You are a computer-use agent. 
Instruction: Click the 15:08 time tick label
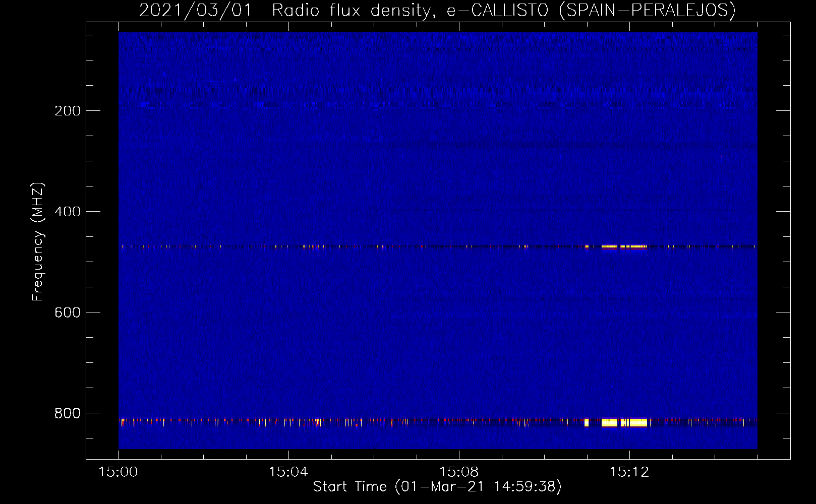[x=459, y=472]
